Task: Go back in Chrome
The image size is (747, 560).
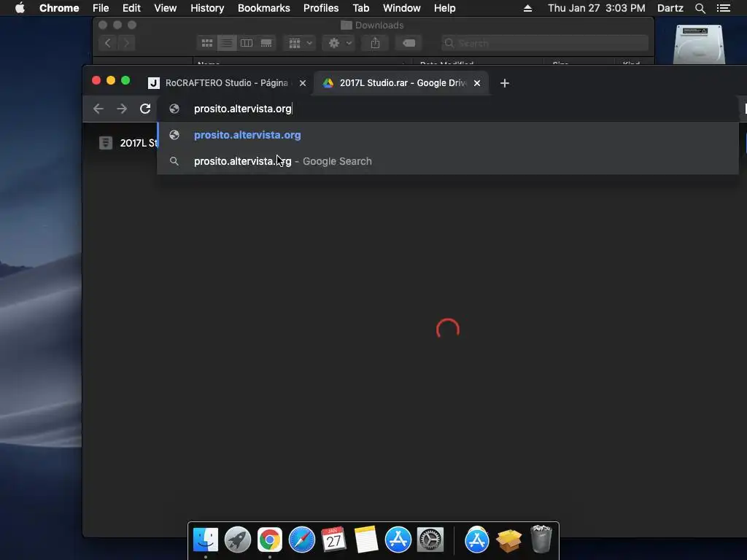Action: click(98, 109)
